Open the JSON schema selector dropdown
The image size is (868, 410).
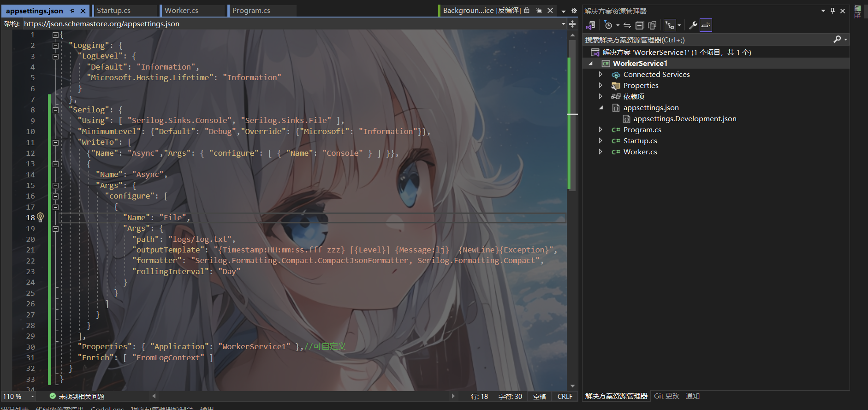pos(564,23)
